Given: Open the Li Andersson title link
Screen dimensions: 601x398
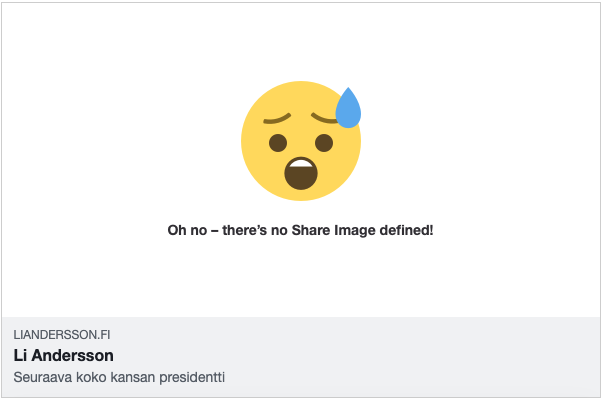Looking at the screenshot, I should pos(63,355).
